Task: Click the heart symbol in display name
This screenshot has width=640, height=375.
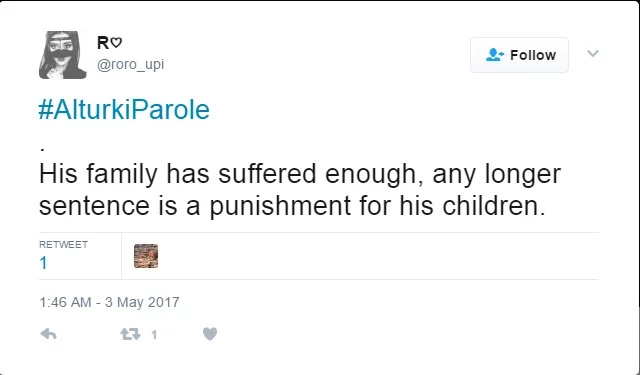Action: [116, 42]
